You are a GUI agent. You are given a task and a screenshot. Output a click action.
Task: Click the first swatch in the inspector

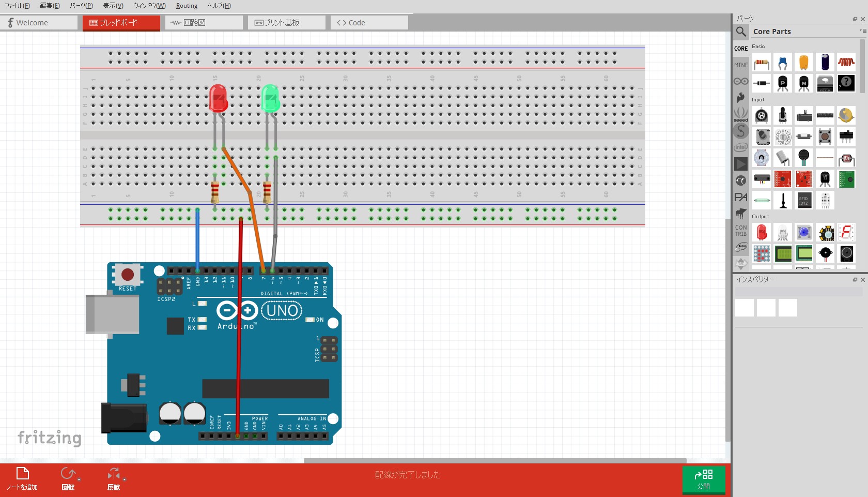point(744,308)
